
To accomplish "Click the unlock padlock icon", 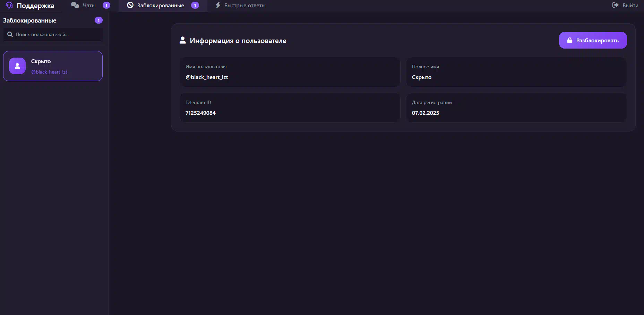I will pos(569,40).
